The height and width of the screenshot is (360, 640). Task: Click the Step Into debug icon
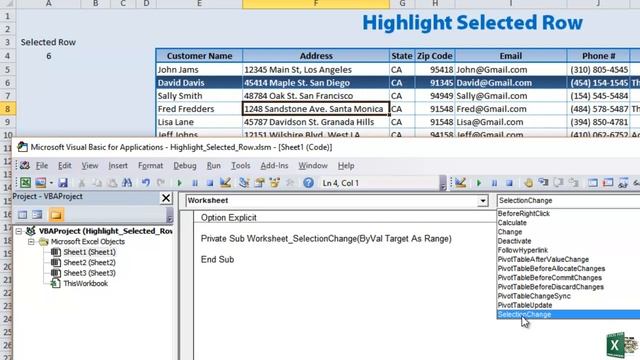(543, 183)
